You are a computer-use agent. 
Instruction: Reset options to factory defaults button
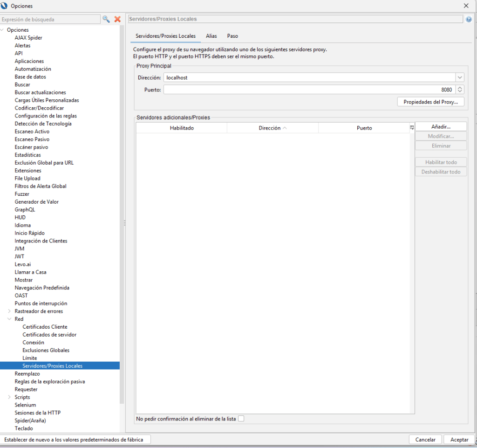75,439
